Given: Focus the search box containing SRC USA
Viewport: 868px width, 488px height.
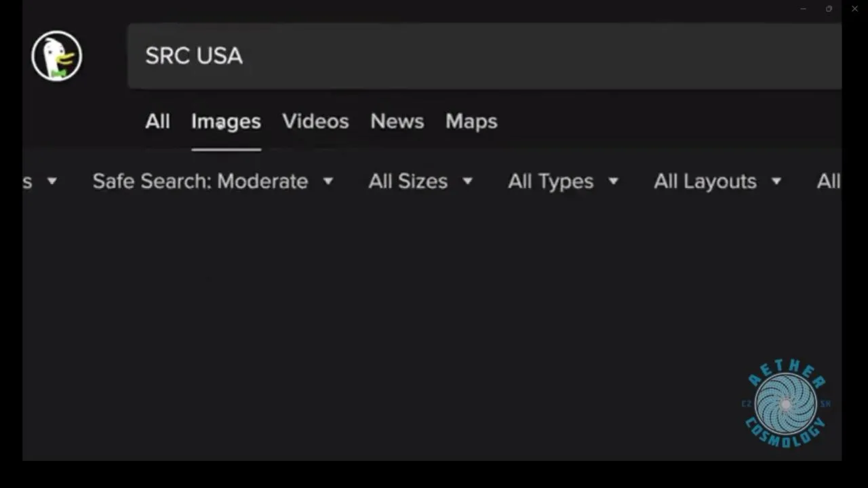Looking at the screenshot, I should (475, 56).
